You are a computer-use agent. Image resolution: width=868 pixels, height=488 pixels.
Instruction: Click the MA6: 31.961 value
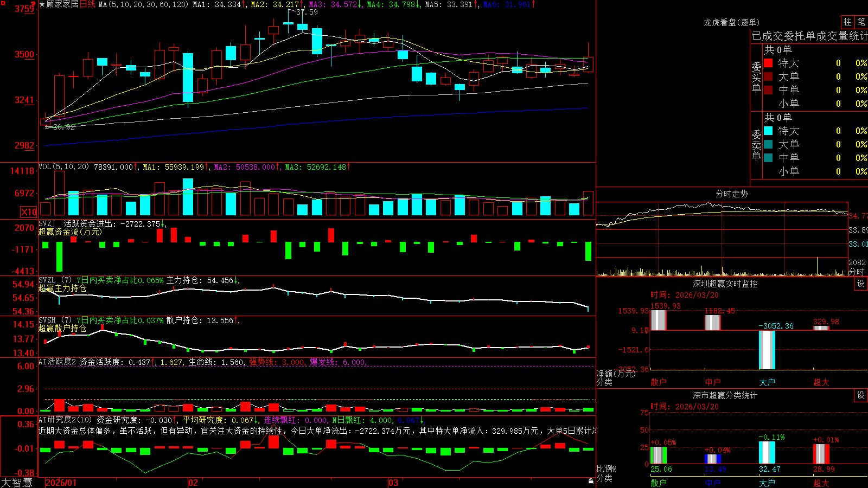507,4
